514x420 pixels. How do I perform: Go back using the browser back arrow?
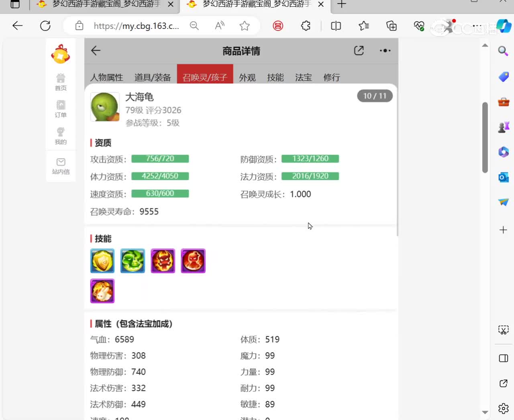click(18, 26)
